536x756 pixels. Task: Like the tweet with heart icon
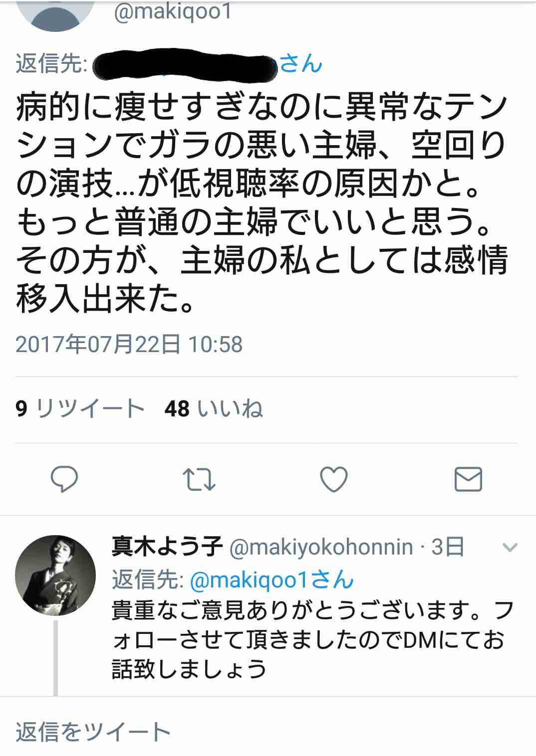333,479
